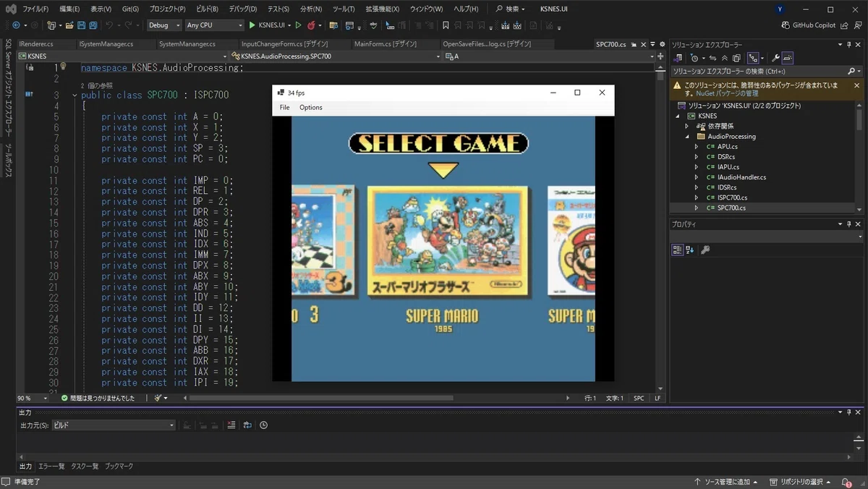Viewport: 868px width, 489px height.
Task: Click Show All Files icon in Solution Explorer
Action: pos(736,58)
